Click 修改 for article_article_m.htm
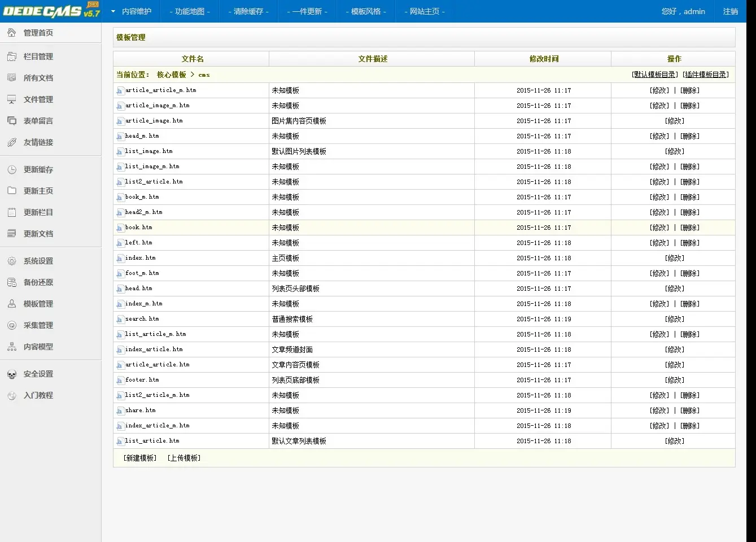This screenshot has height=542, width=756. tap(659, 90)
